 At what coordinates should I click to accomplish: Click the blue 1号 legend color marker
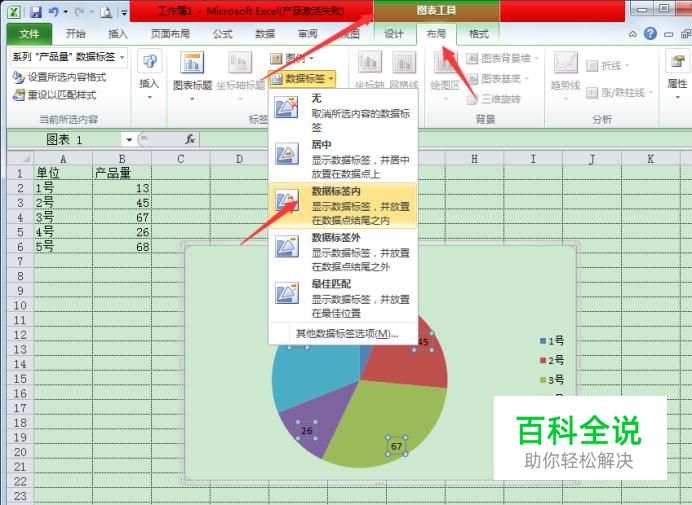(x=543, y=341)
